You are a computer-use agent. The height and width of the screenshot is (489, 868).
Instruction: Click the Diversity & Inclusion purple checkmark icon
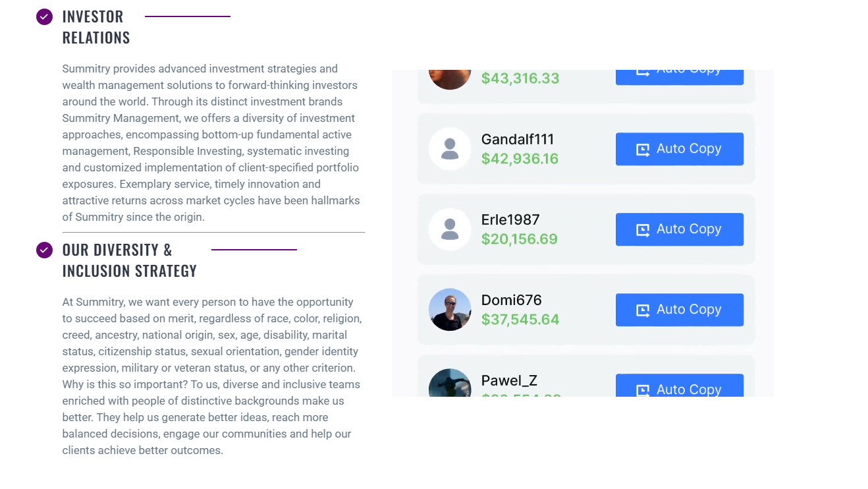(x=44, y=250)
